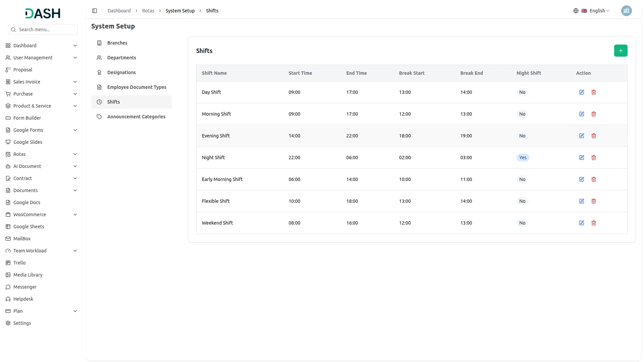Delete the Morning Shift row
The image size is (644, 362).
coord(593,114)
